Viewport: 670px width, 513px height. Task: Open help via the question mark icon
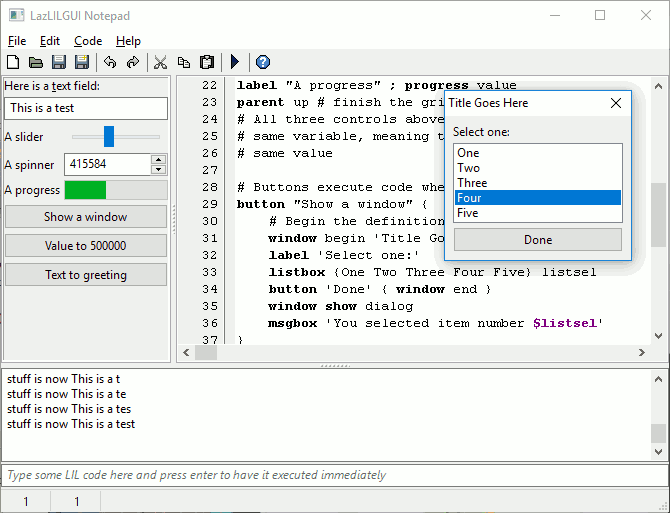pyautogui.click(x=263, y=62)
